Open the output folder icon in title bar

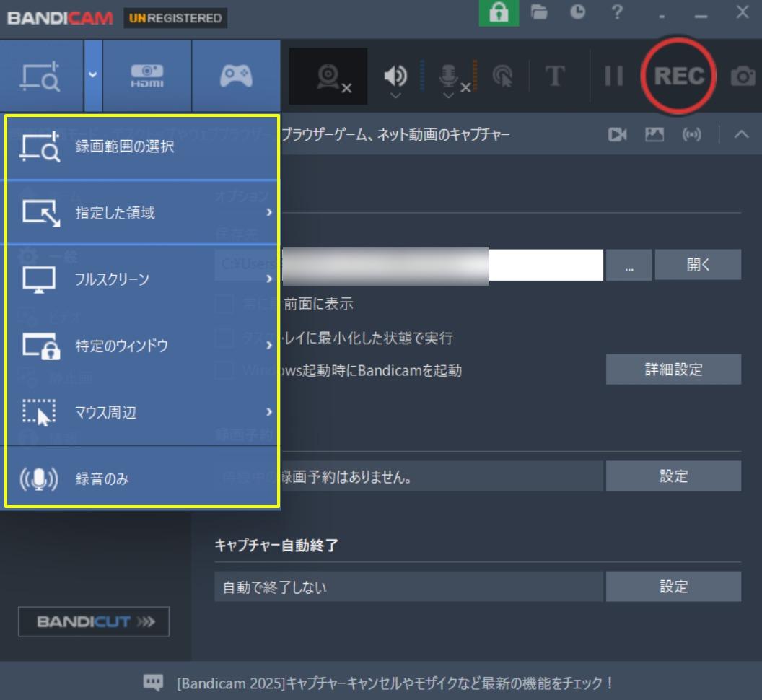click(x=538, y=12)
